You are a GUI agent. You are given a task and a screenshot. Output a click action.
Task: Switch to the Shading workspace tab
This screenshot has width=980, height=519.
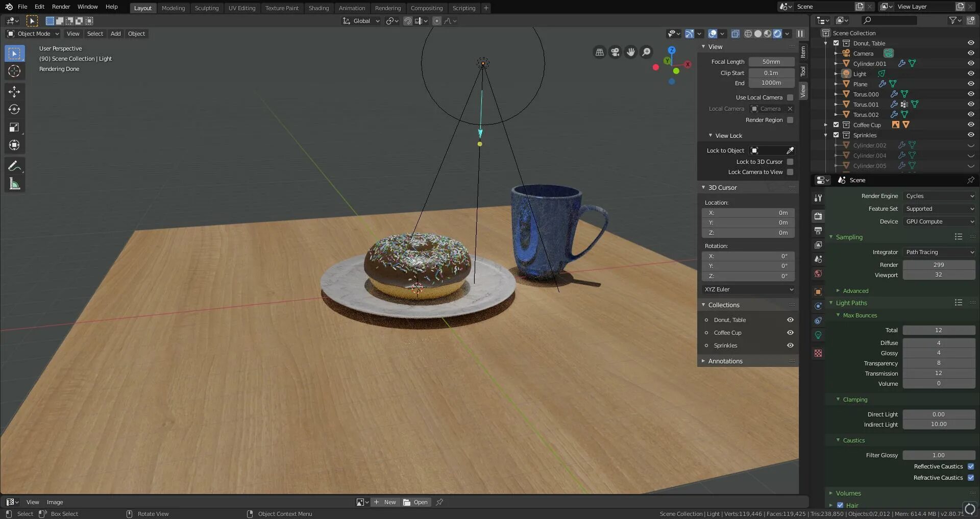click(318, 8)
